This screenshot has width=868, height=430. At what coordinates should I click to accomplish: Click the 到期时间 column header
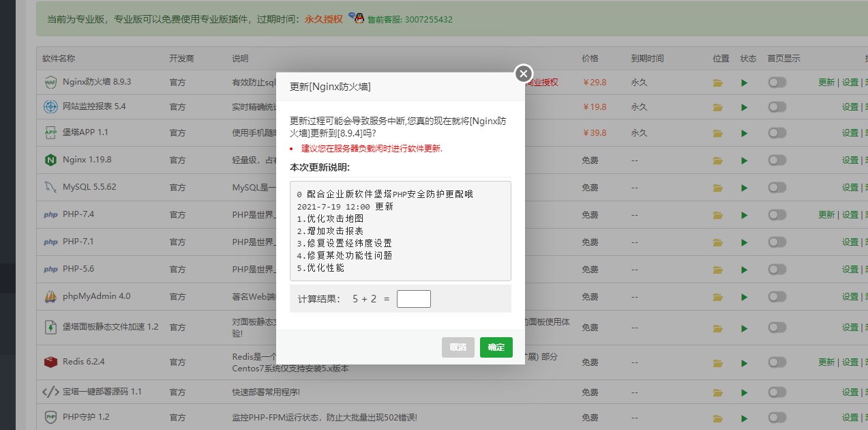(647, 59)
